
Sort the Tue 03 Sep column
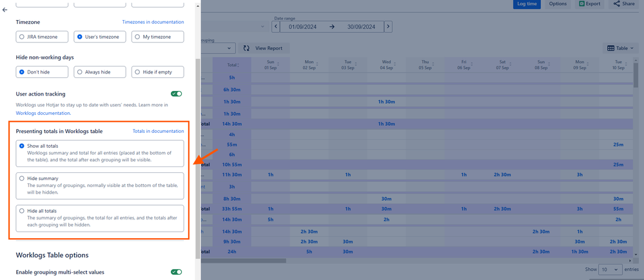pyautogui.click(x=356, y=65)
